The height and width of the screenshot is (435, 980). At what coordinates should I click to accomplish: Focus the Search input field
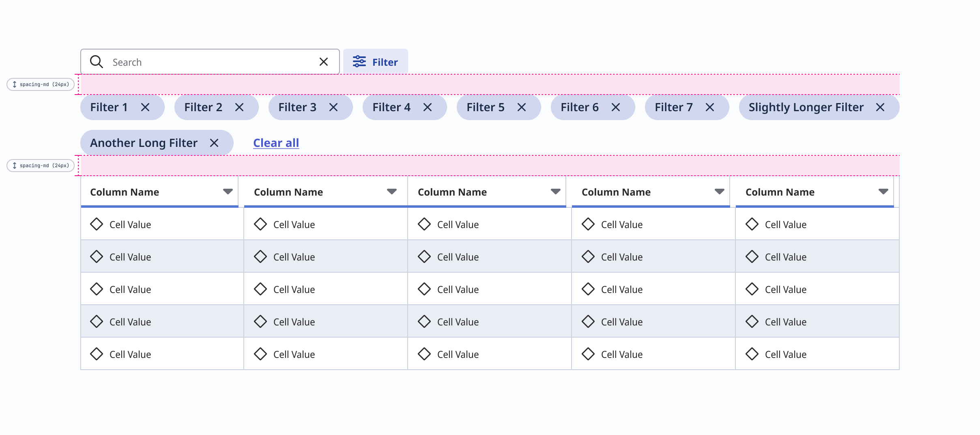210,62
